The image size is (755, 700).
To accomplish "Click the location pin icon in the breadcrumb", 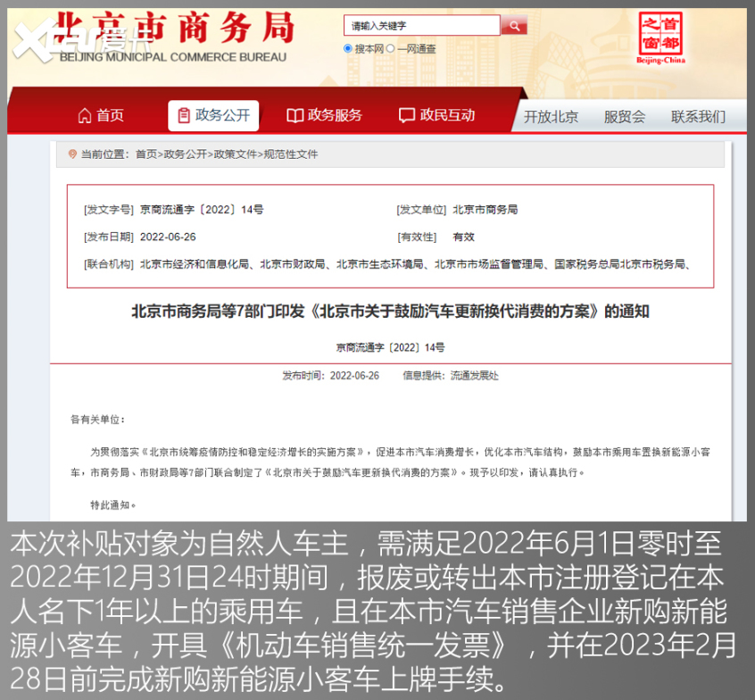I will (71, 154).
